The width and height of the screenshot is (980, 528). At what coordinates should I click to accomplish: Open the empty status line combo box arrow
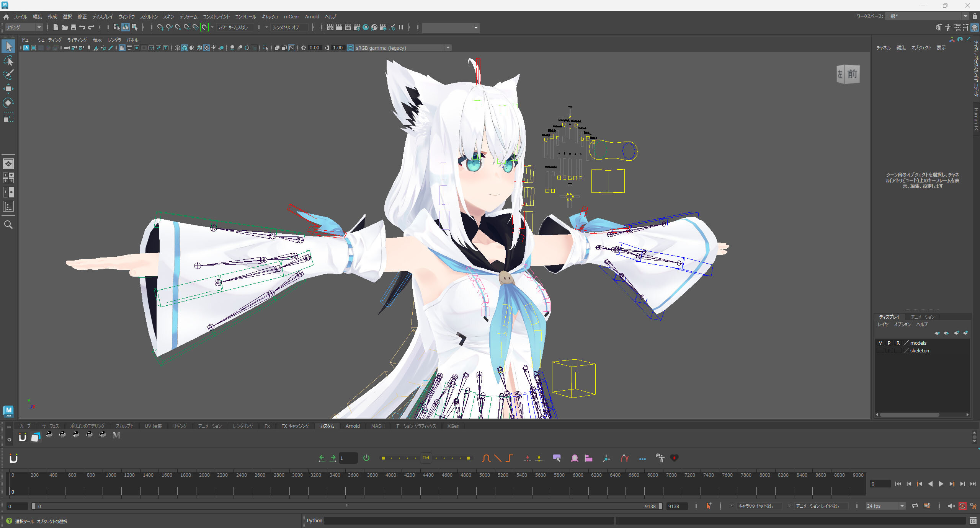point(476,28)
